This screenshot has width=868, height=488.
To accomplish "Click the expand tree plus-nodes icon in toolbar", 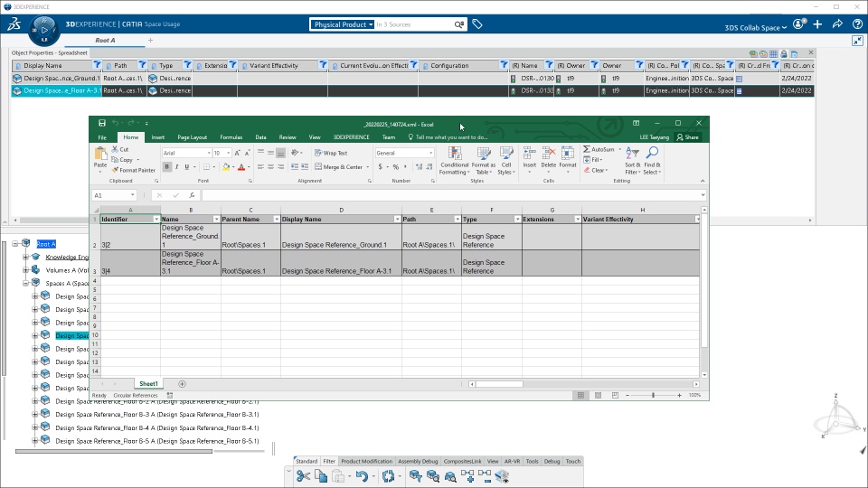I will [467, 476].
